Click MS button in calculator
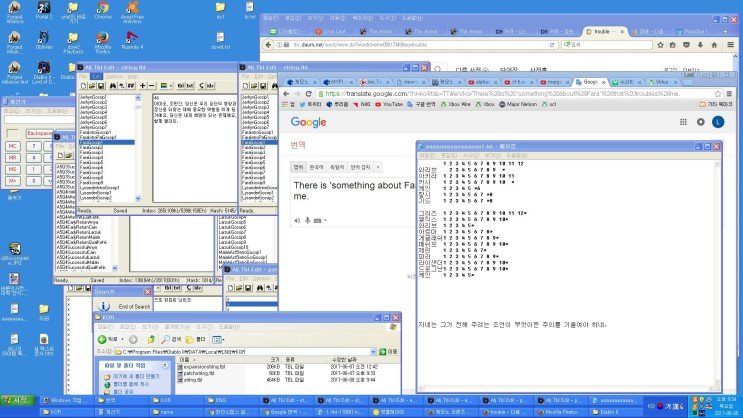The image size is (743, 418). coord(13,169)
